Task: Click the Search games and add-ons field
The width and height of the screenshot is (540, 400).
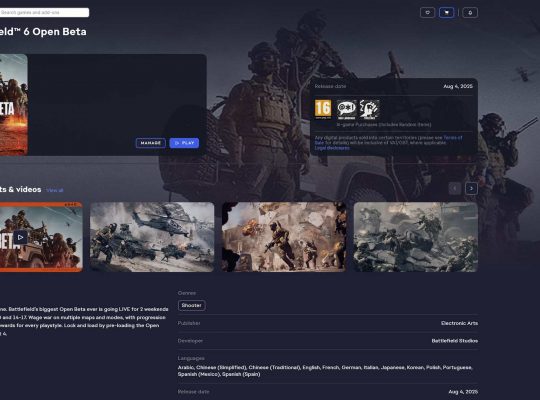Action: (44, 12)
